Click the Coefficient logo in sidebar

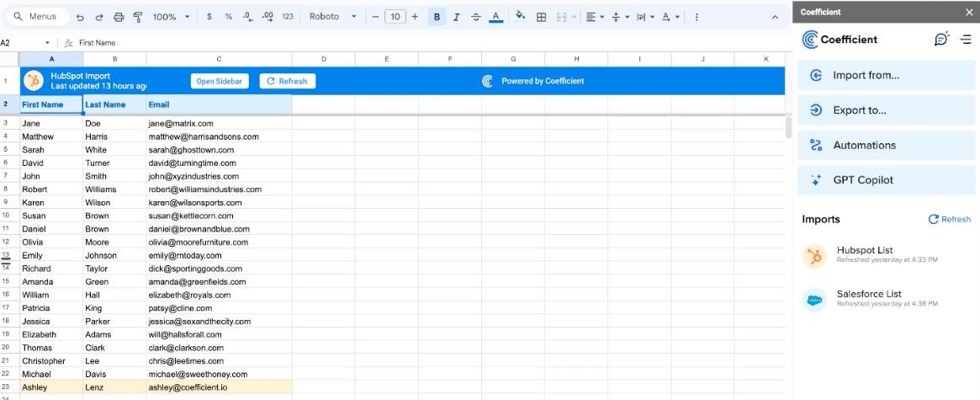pyautogui.click(x=840, y=40)
